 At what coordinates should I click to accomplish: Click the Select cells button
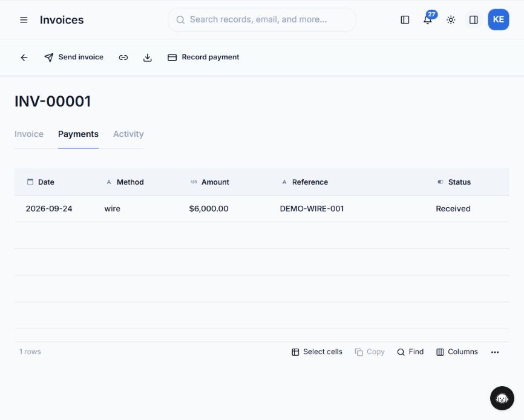[317, 352]
